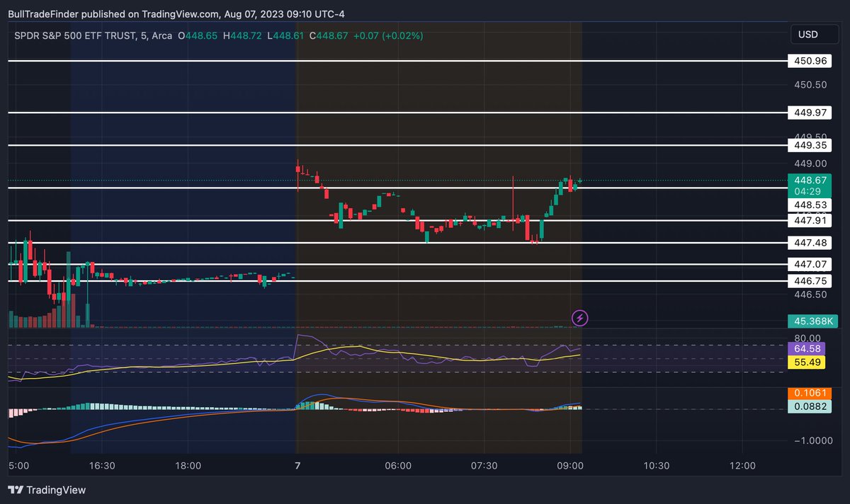Click the open value O448.65 in header

(197, 35)
